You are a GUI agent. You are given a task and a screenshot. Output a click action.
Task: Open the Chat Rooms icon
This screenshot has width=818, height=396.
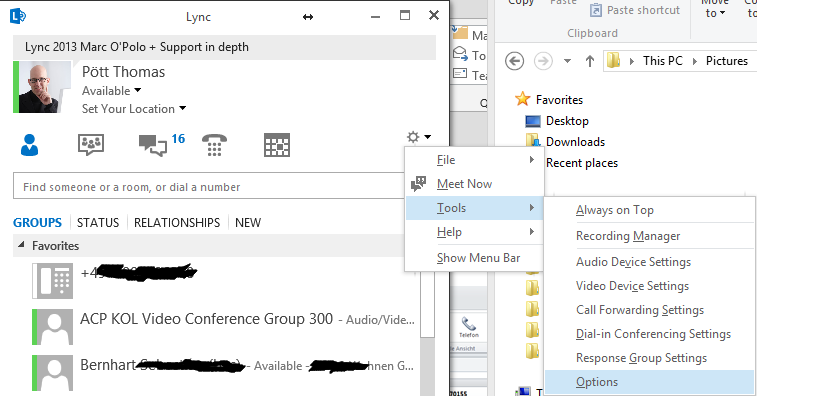(91, 145)
